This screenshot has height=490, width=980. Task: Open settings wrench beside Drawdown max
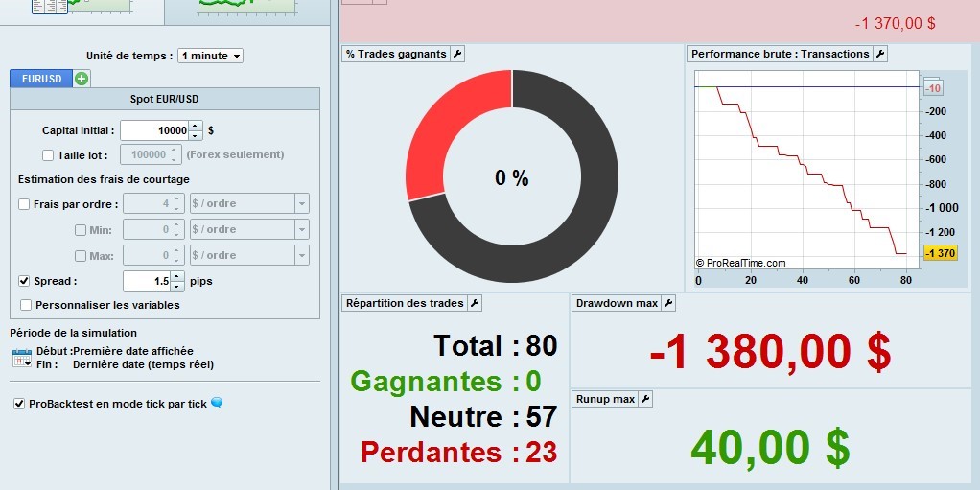668,303
